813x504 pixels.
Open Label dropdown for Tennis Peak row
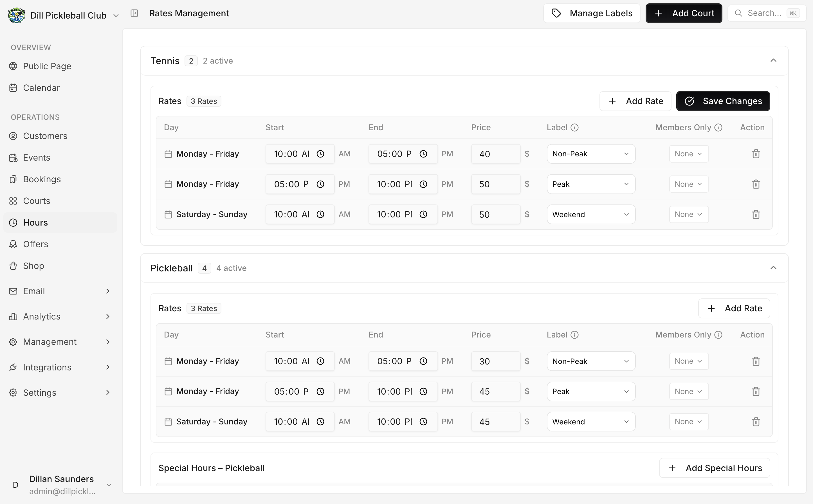tap(591, 184)
